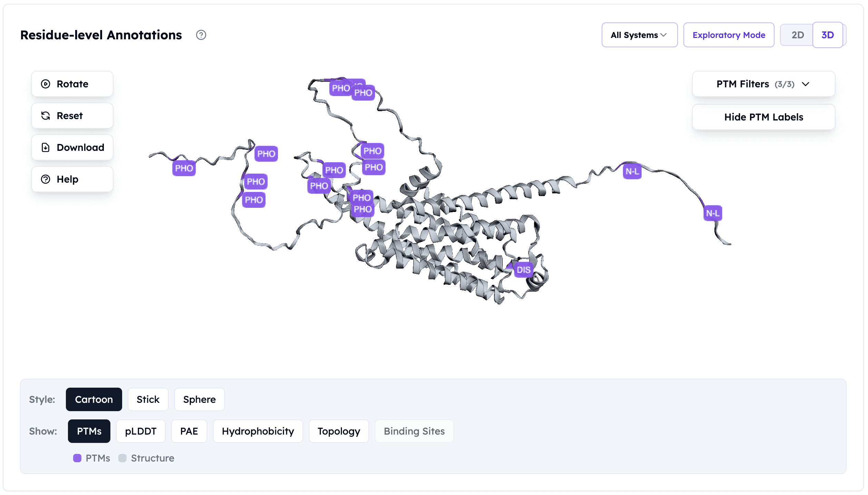Click the purple PTMs legend swatch

point(77,458)
